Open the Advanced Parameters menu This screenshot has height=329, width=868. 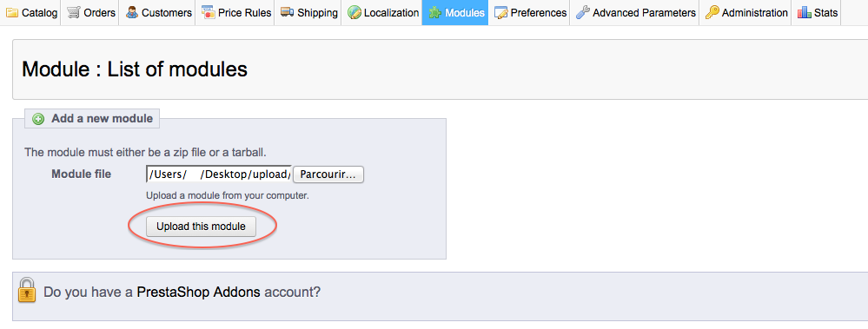pos(635,13)
